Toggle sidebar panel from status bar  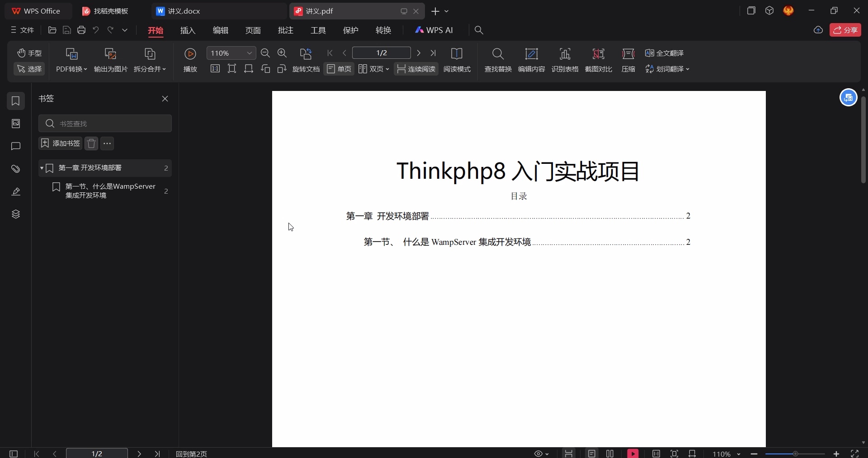14,453
